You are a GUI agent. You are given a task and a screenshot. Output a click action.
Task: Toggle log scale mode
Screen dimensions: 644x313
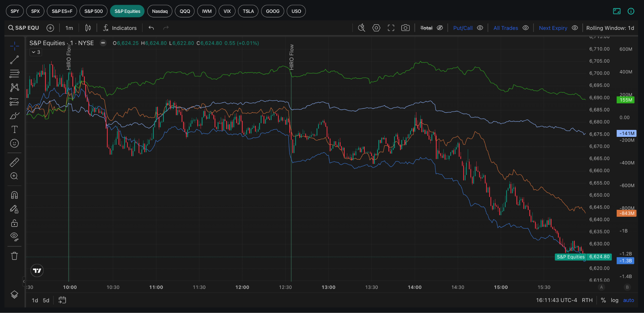tap(614, 300)
